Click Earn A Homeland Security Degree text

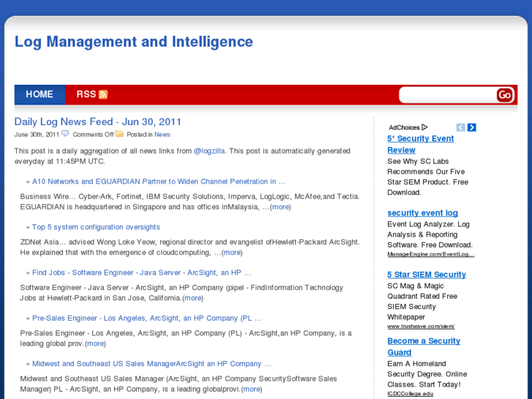point(427,374)
